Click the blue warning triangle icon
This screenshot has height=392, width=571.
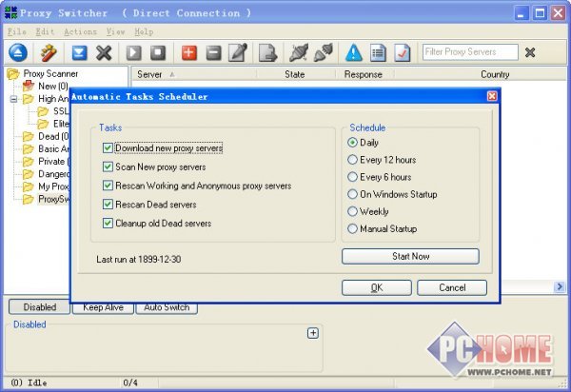tap(354, 52)
